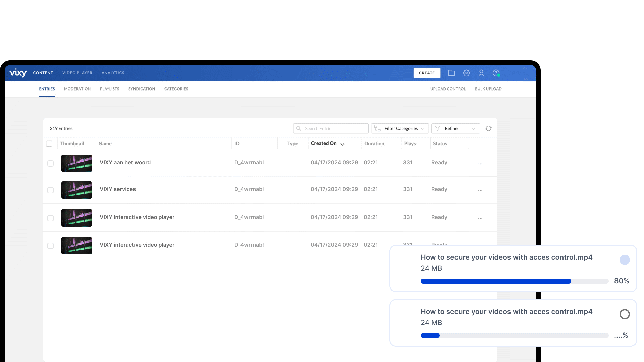644x362 pixels.
Task: Switch to the Playlists tab
Action: (110, 89)
